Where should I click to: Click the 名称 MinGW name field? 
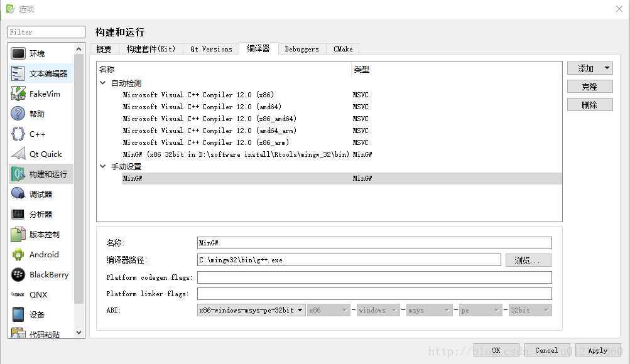coord(374,243)
